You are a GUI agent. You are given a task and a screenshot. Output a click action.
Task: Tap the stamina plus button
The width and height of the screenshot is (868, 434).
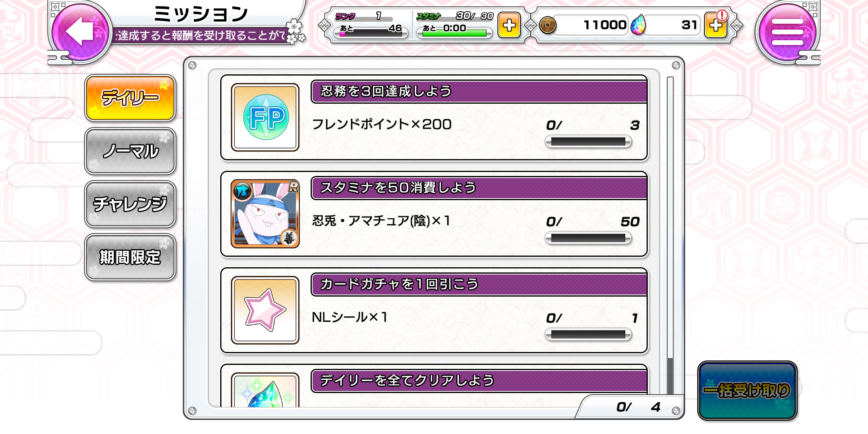pos(509,25)
